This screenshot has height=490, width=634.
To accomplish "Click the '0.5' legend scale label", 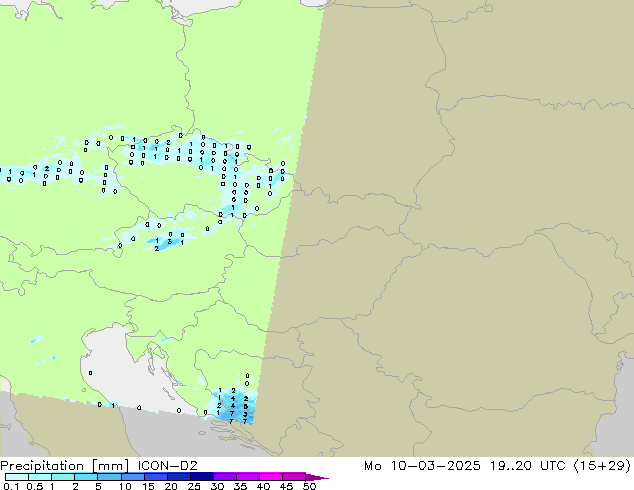I will click(35, 486).
